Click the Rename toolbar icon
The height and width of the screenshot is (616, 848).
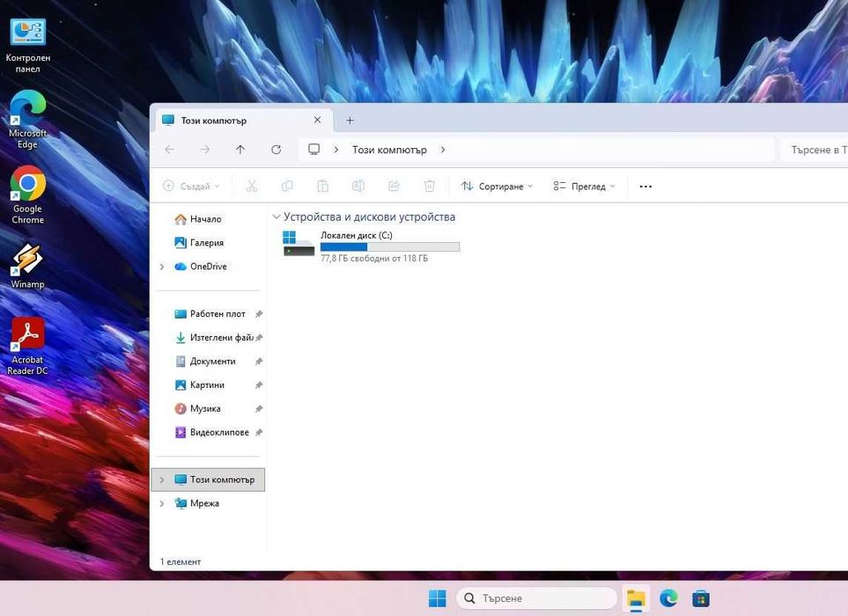click(x=358, y=187)
